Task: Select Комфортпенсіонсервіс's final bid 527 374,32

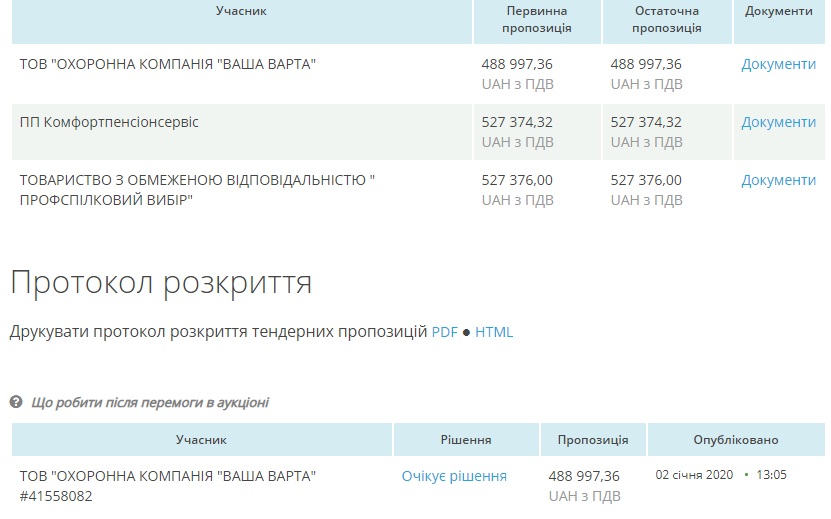Action: (646, 122)
